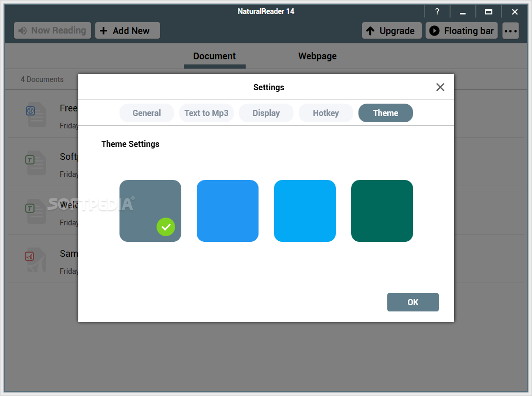
Task: Apply the dark green theme swatch
Action: pos(382,211)
